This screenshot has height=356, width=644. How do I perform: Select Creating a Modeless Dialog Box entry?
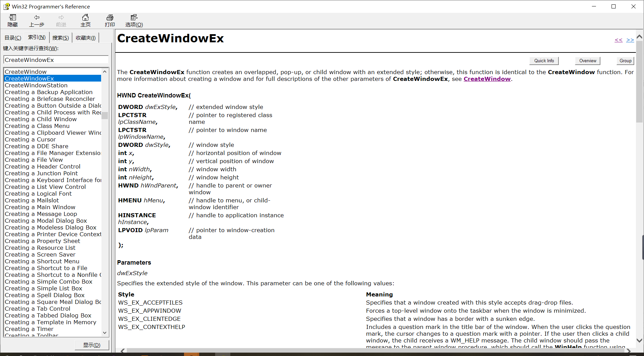coord(51,227)
